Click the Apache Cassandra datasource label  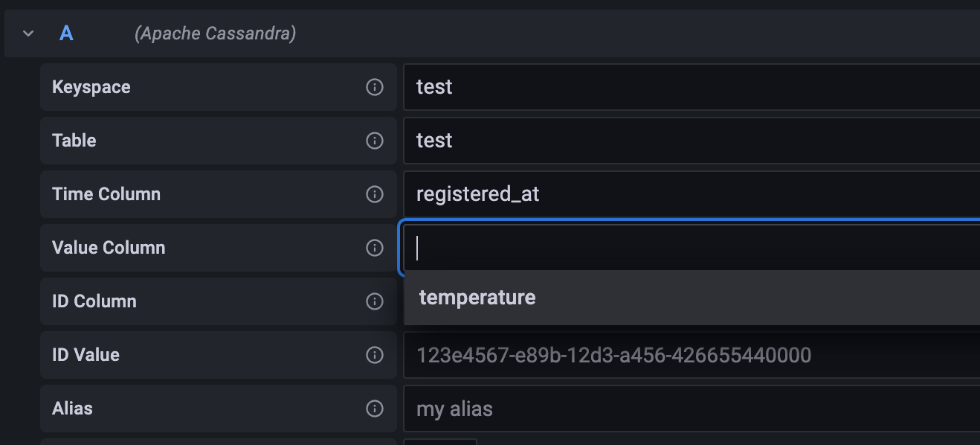coord(215,33)
